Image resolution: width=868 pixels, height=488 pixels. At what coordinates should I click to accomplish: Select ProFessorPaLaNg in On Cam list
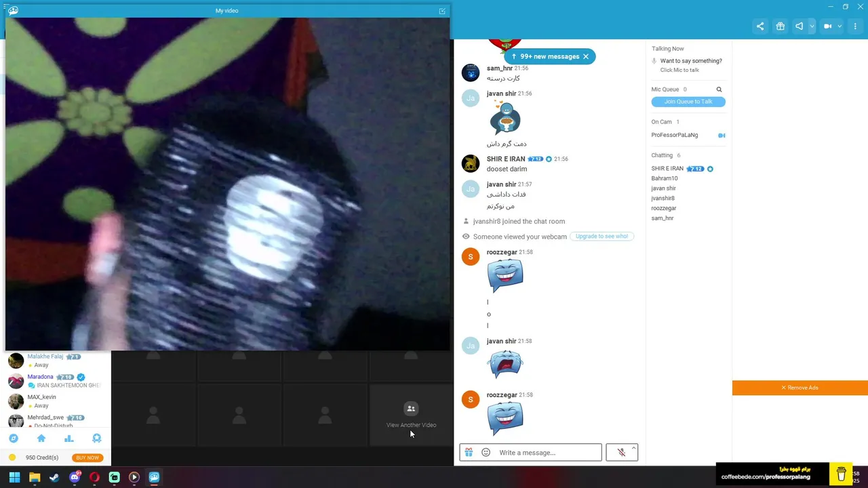(675, 135)
